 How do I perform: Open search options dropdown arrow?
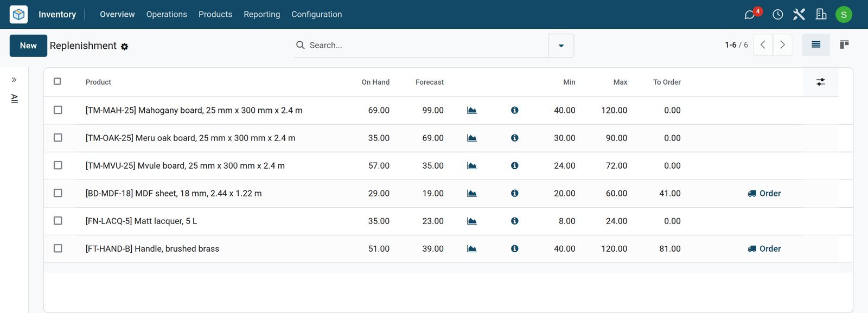point(561,46)
